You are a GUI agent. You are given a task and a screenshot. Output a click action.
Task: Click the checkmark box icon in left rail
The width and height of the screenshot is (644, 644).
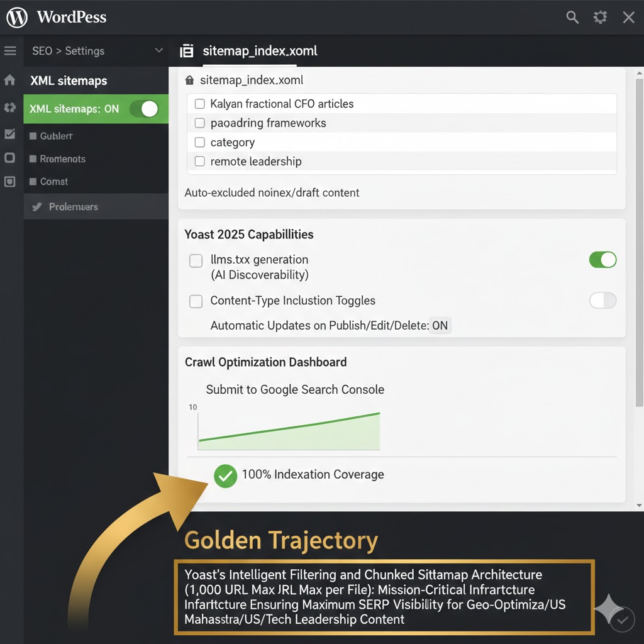coord(10,134)
